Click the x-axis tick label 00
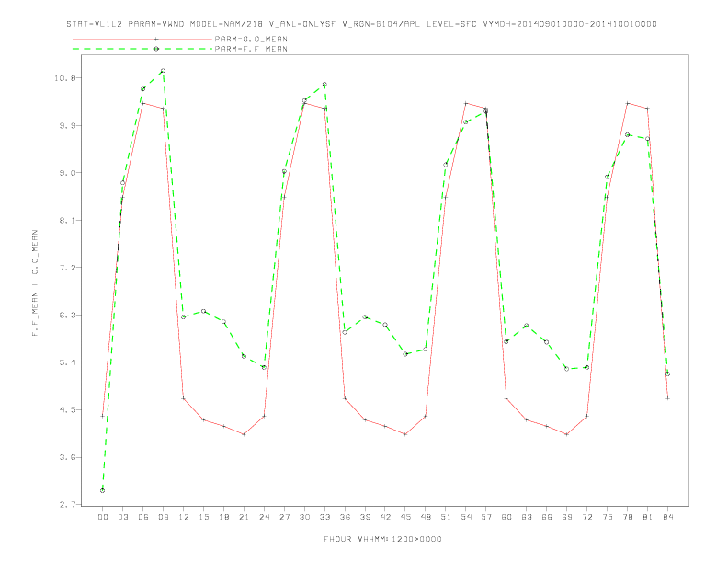Viewport: 728px width, 563px height. point(103,517)
